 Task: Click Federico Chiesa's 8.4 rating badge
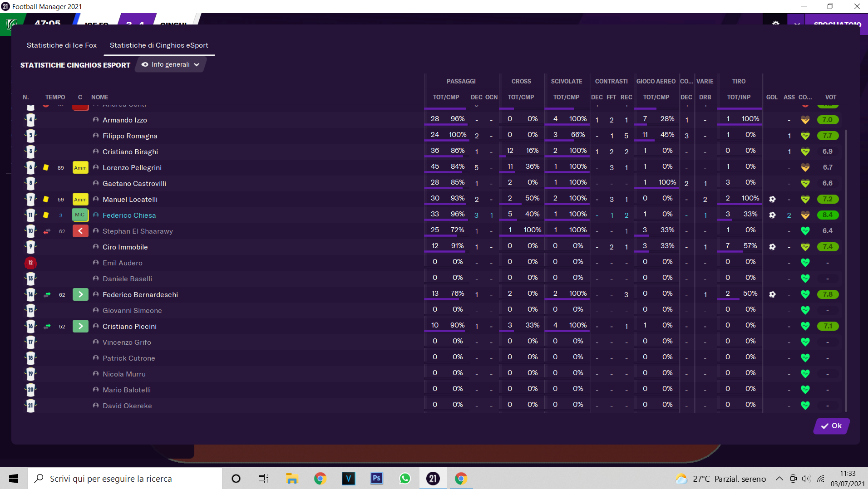click(x=828, y=215)
